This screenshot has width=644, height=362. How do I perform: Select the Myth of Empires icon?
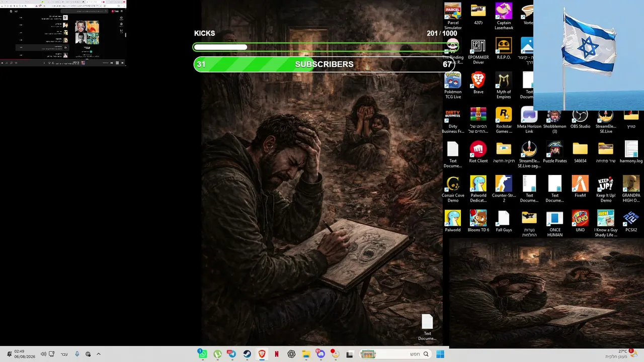[x=504, y=85]
